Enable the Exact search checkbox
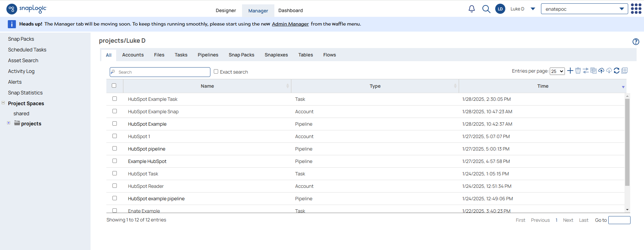 click(x=216, y=72)
